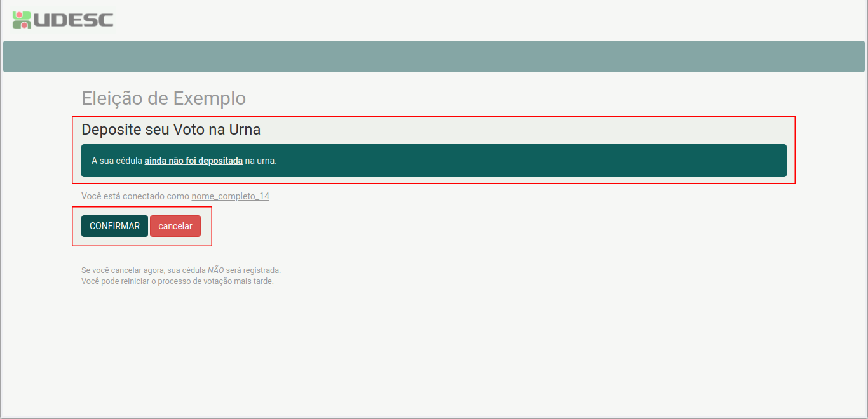
Task: Click 'Deposite seu Voto na Urna' heading
Action: click(x=171, y=130)
